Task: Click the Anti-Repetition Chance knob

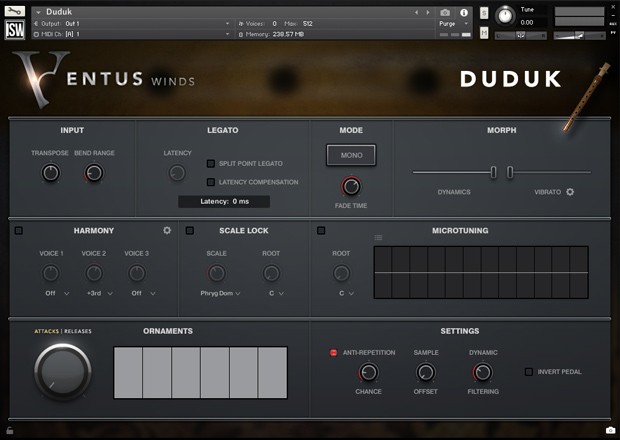Action: [x=369, y=372]
